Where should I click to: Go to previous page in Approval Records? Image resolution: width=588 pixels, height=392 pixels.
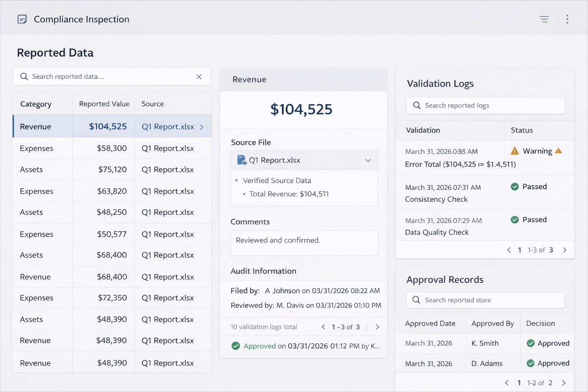[507, 383]
